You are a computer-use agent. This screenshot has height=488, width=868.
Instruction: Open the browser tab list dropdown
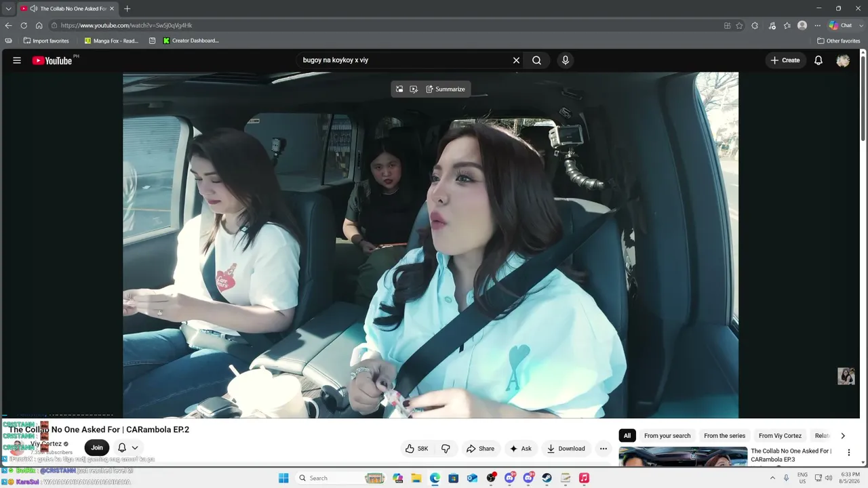[8, 9]
